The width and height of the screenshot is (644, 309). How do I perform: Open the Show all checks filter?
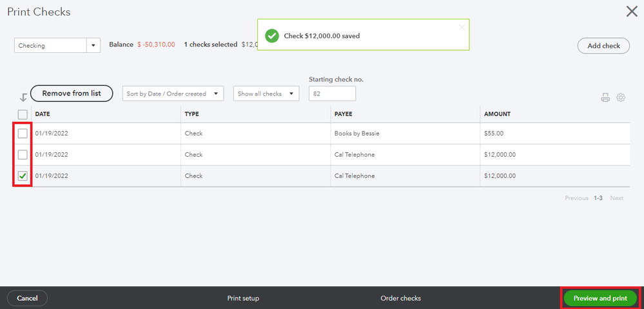[x=266, y=94]
